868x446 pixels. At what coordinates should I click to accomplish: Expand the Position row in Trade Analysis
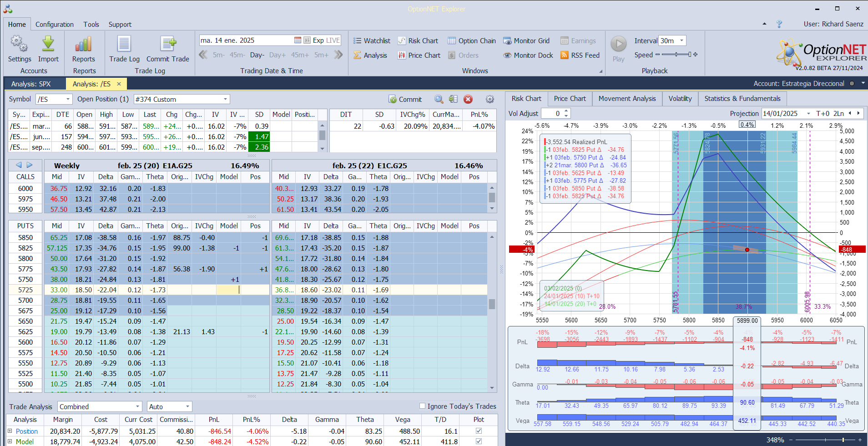[x=10, y=431]
